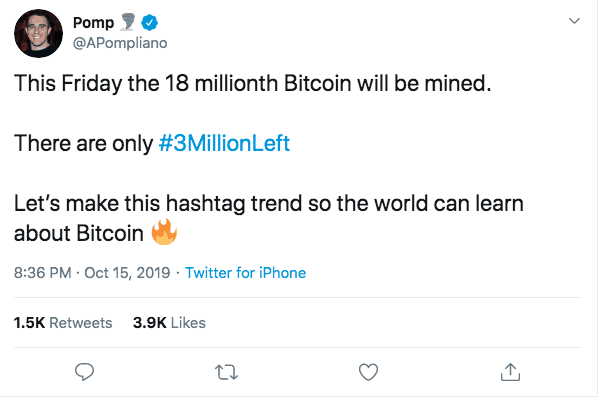Click the 'There are only' text
Viewport: 599px width, 397px height.
click(x=84, y=143)
